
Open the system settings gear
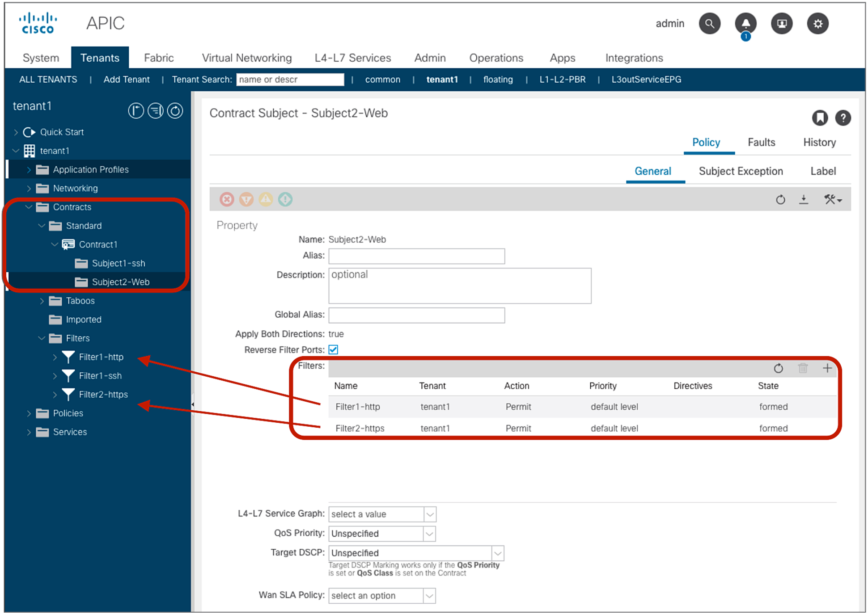[x=818, y=24]
